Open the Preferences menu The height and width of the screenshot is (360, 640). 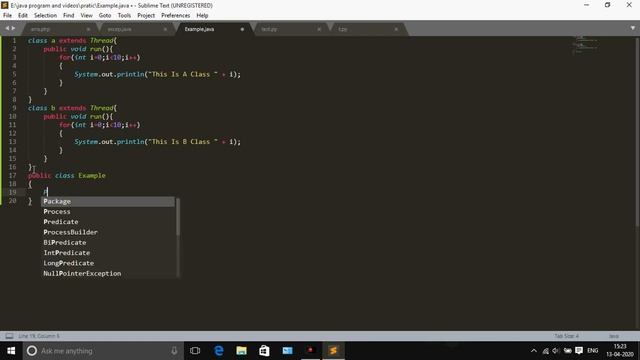176,16
